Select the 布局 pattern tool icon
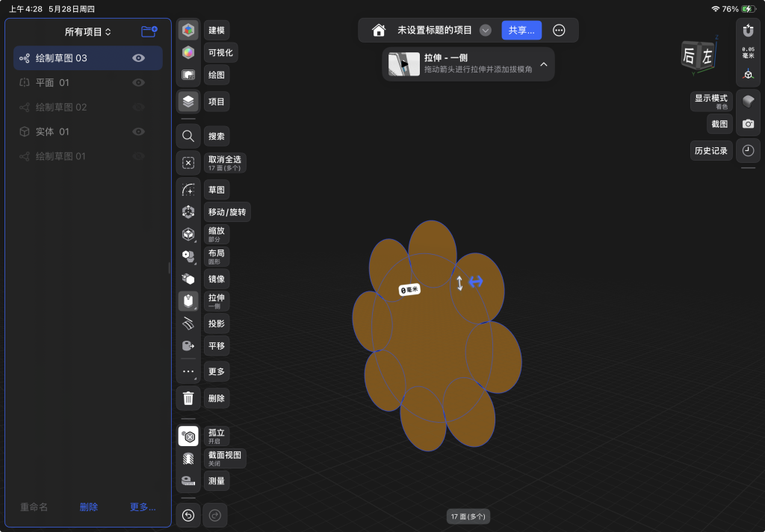 [188, 256]
